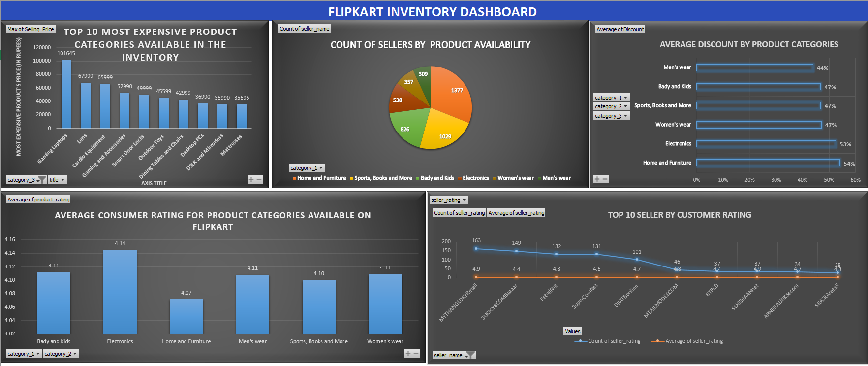Open the title field dropdown
868x366 pixels.
[57, 180]
